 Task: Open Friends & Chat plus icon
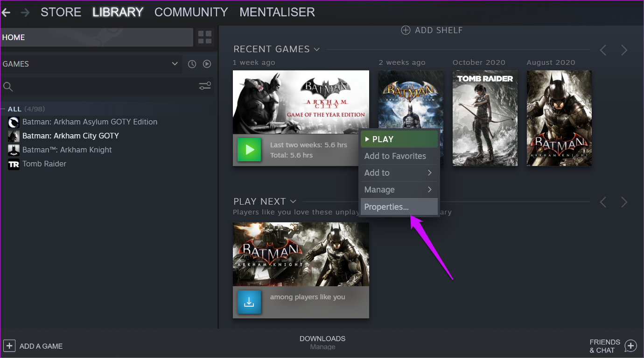pyautogui.click(x=630, y=346)
